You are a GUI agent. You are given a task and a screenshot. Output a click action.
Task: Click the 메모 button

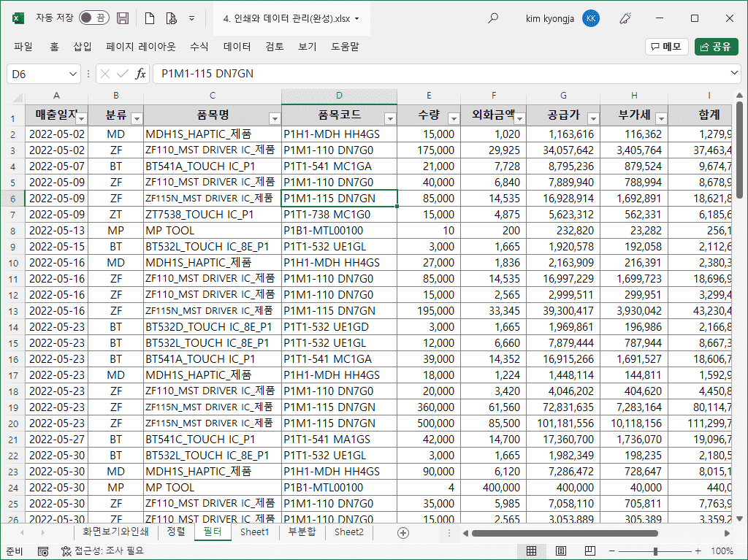tap(666, 46)
